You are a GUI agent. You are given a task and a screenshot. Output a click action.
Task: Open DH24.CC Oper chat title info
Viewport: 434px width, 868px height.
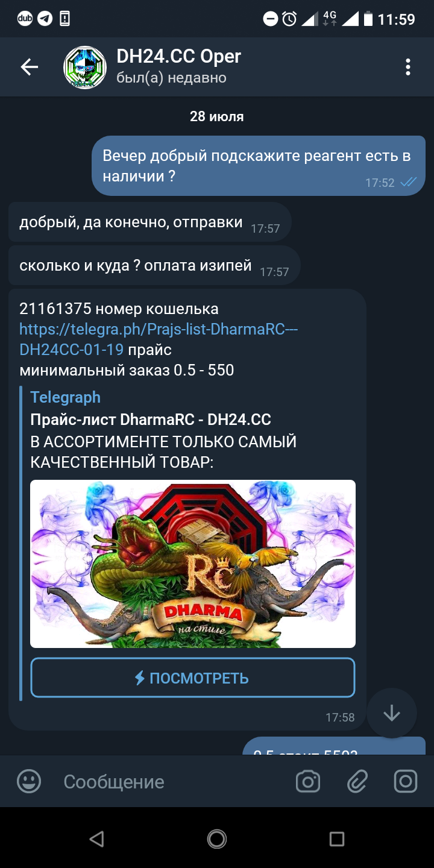pyautogui.click(x=178, y=57)
